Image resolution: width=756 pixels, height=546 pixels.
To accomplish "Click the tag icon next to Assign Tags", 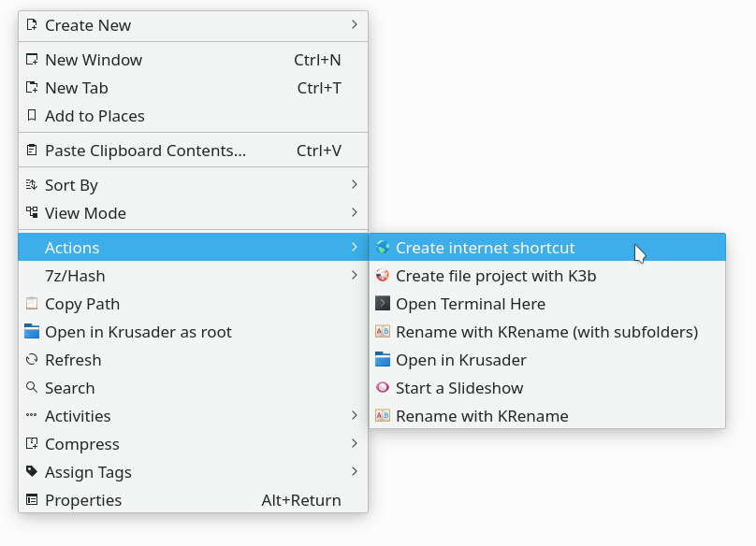I will pos(32,471).
